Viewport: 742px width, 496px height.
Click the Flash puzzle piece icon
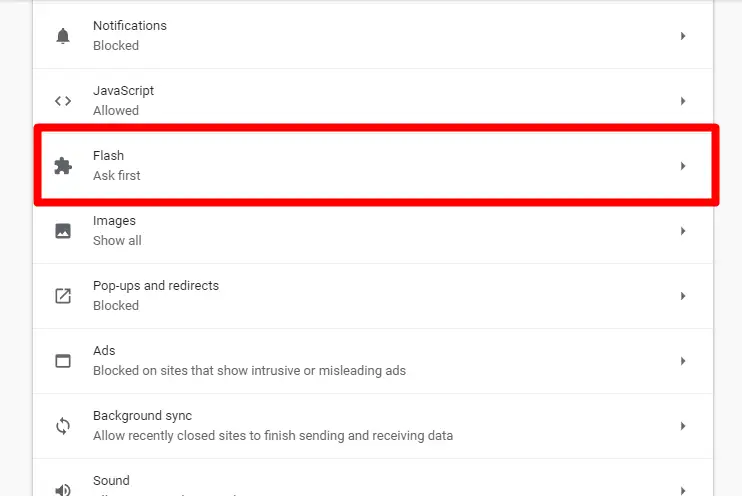63,166
